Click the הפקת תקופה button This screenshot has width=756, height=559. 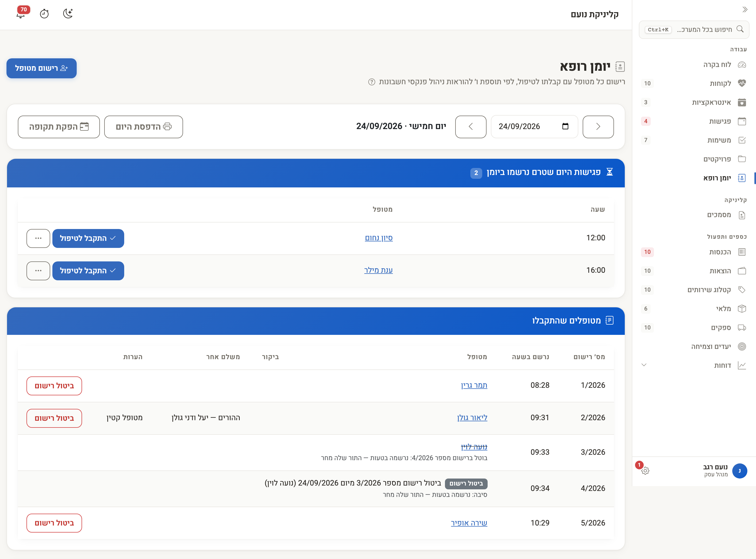tap(59, 127)
